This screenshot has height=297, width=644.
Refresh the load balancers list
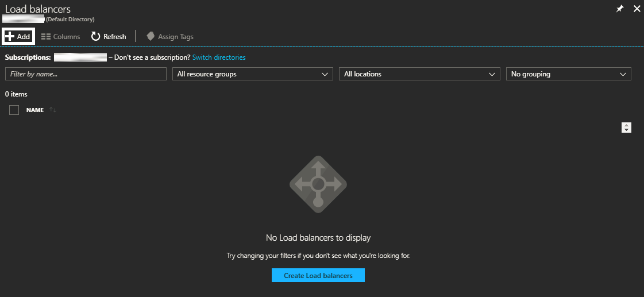[109, 37]
